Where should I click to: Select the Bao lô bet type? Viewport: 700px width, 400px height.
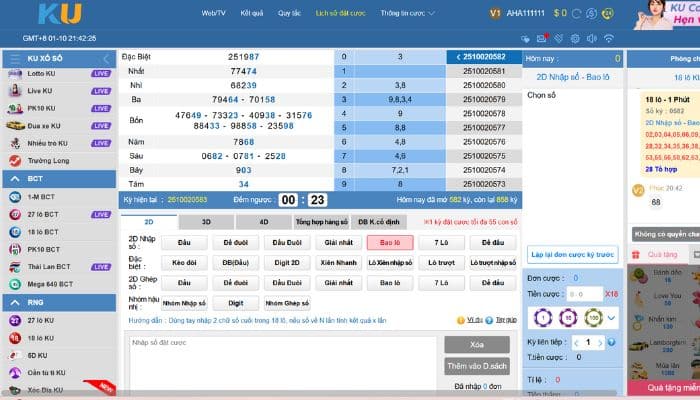pos(383,242)
